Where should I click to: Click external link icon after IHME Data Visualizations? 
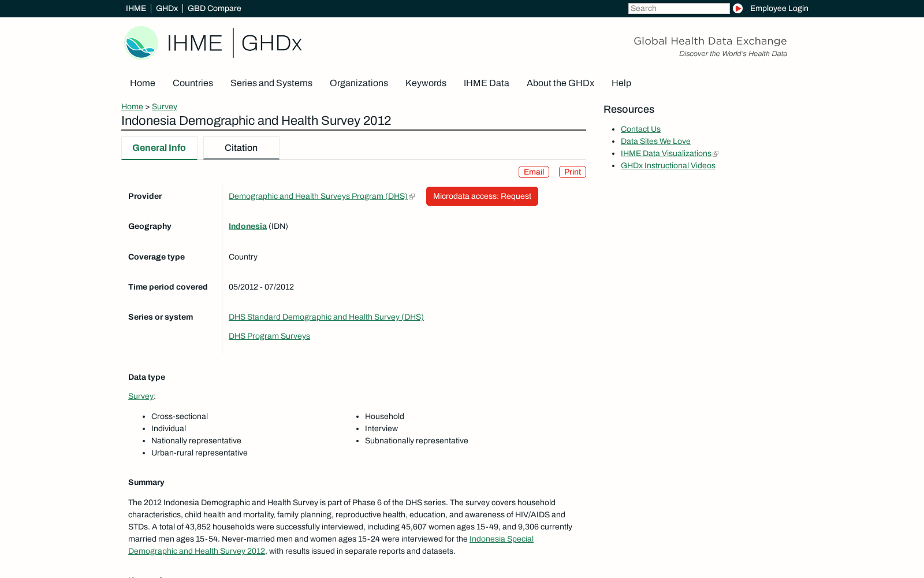(716, 154)
